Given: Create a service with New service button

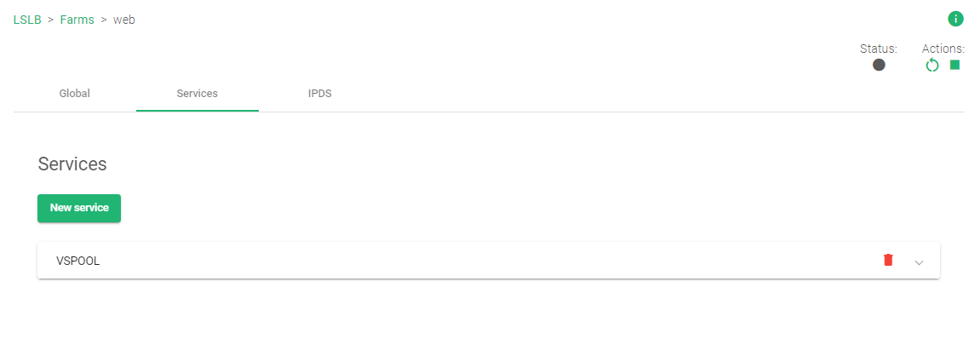Looking at the screenshot, I should pyautogui.click(x=79, y=208).
